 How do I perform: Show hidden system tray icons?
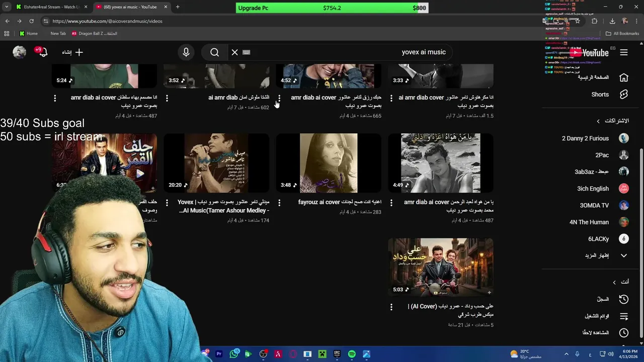point(566,354)
